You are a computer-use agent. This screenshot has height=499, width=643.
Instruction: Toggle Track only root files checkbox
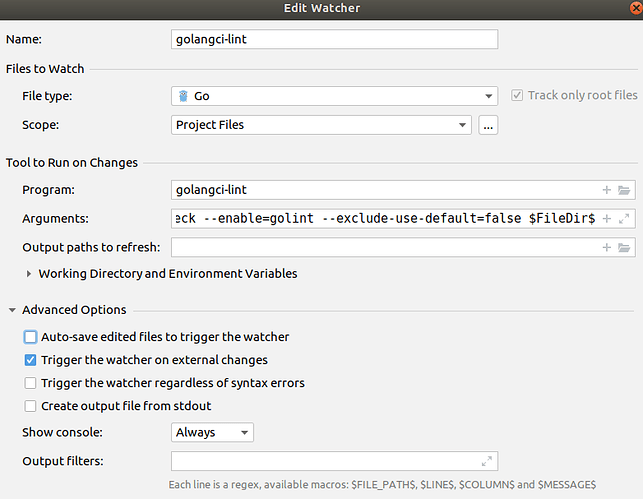[517, 95]
